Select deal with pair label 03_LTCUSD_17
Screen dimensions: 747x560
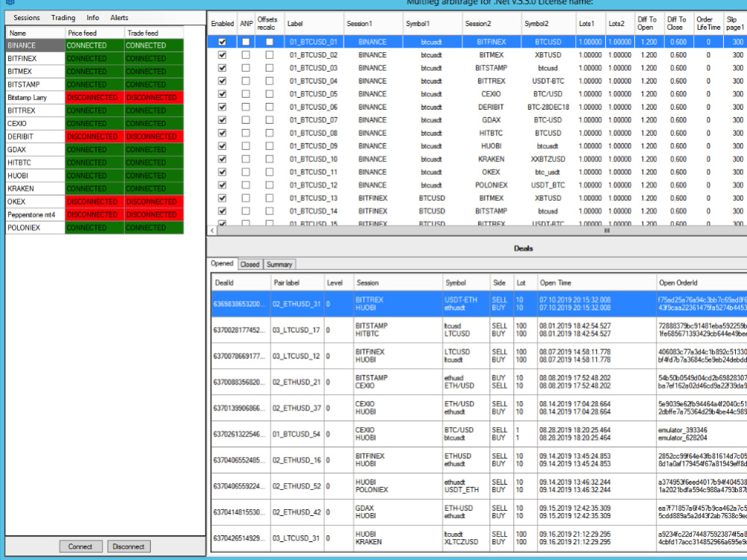coord(297,330)
